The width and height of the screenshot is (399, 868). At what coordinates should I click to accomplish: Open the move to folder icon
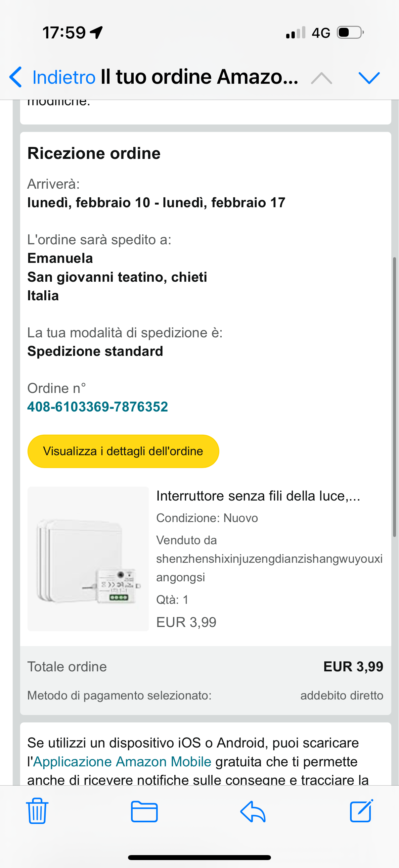(x=144, y=811)
